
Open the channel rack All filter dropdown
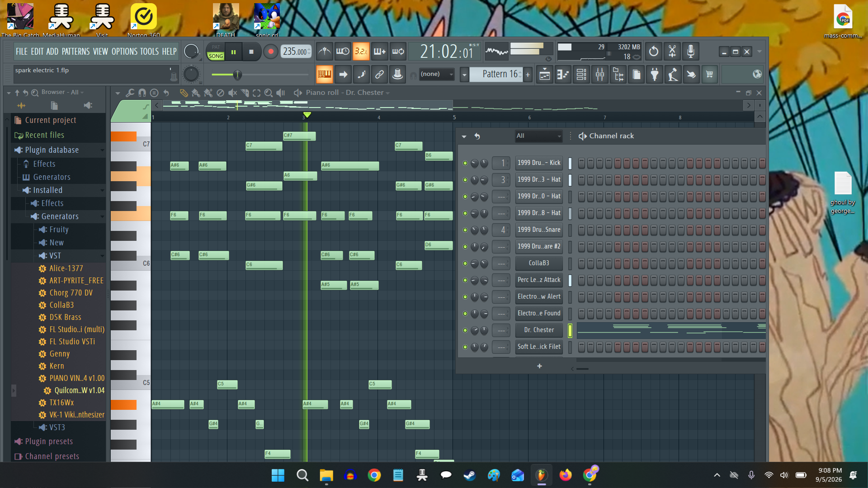point(538,136)
